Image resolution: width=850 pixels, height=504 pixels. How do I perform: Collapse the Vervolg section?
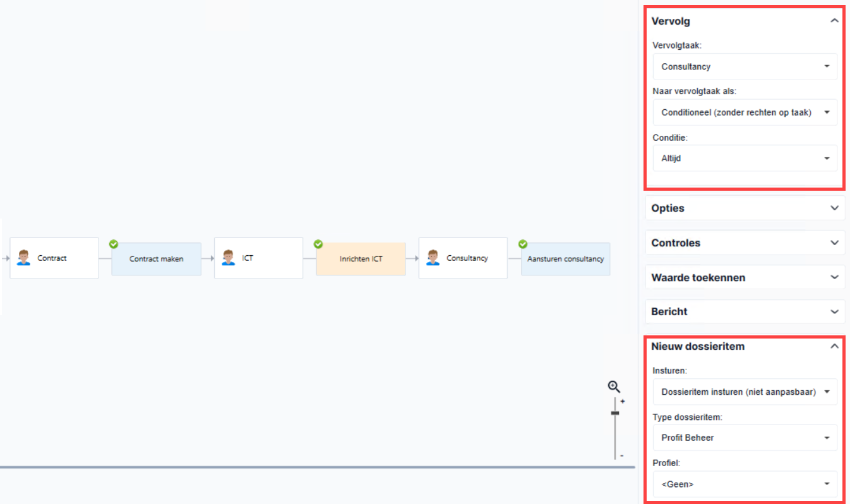click(835, 21)
